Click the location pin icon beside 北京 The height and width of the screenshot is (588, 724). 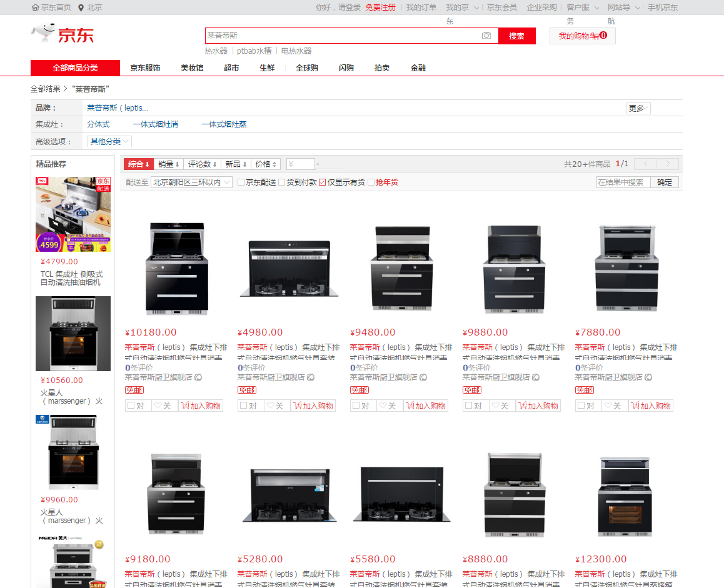point(81,7)
